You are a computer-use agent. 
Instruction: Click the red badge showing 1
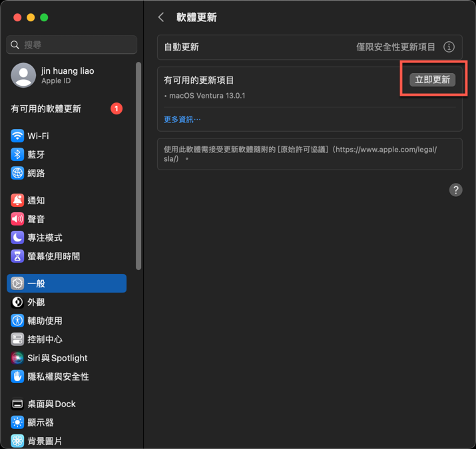coord(117,108)
